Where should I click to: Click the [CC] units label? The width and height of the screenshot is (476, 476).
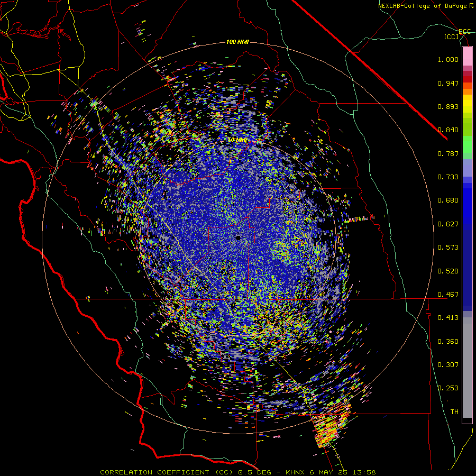pos(452,36)
